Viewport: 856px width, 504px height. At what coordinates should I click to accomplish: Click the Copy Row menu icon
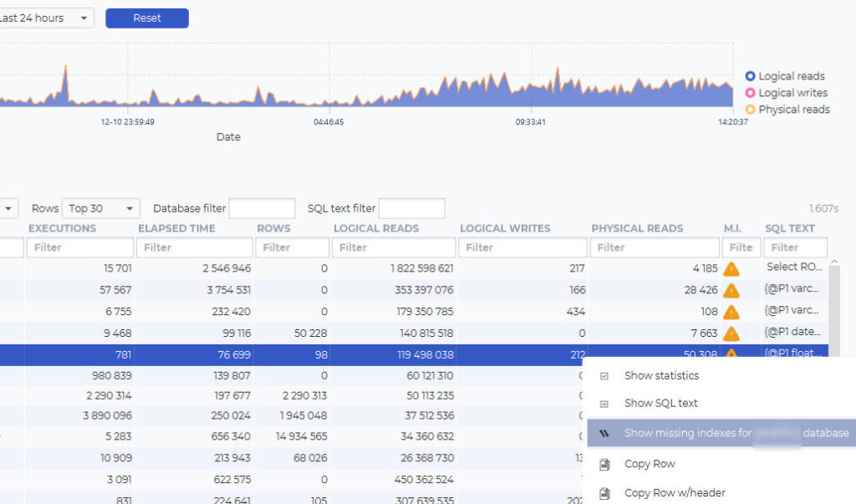pyautogui.click(x=604, y=464)
